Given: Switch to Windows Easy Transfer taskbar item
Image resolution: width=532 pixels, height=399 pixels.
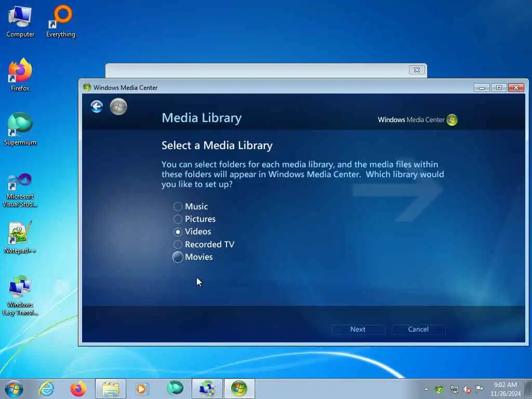Looking at the screenshot, I should (x=207, y=389).
